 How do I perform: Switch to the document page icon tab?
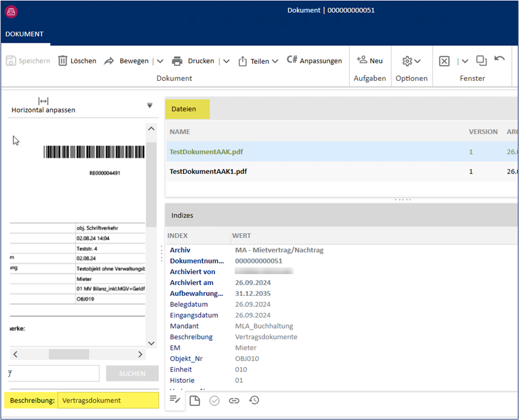pos(195,401)
